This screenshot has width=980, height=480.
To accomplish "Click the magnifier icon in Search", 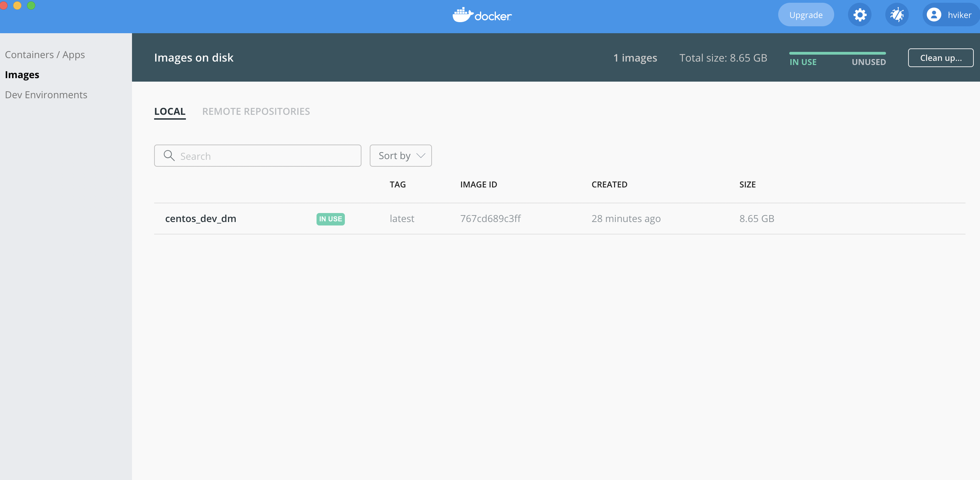I will (169, 155).
